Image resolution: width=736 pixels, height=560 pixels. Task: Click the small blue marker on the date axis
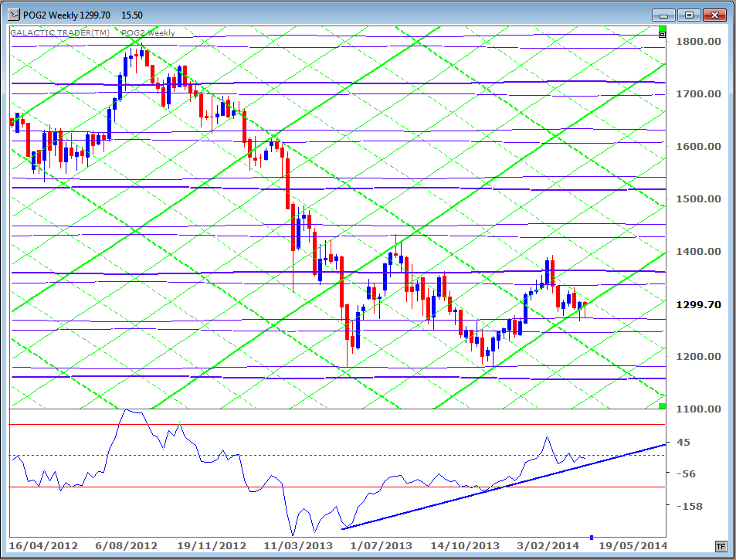pyautogui.click(x=592, y=537)
